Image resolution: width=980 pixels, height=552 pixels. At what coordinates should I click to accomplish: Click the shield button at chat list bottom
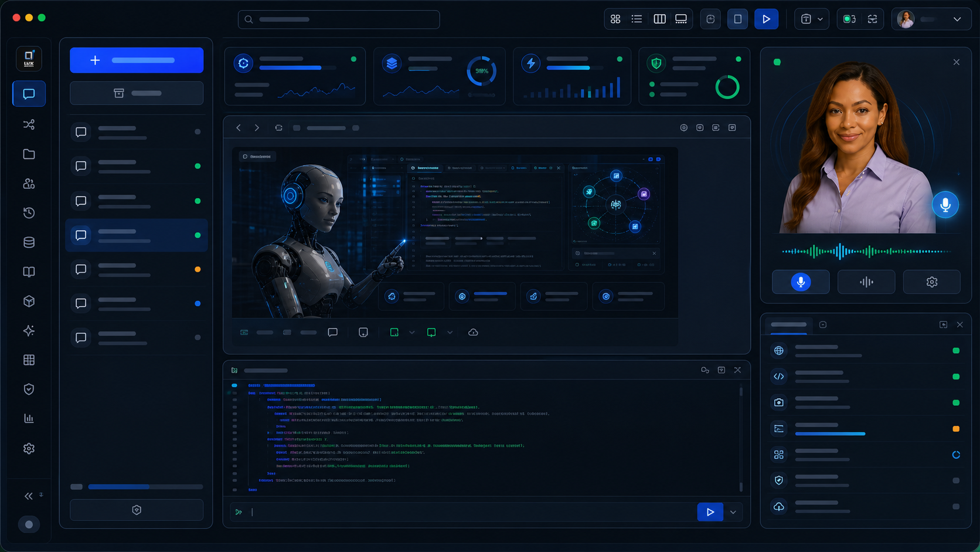137,510
